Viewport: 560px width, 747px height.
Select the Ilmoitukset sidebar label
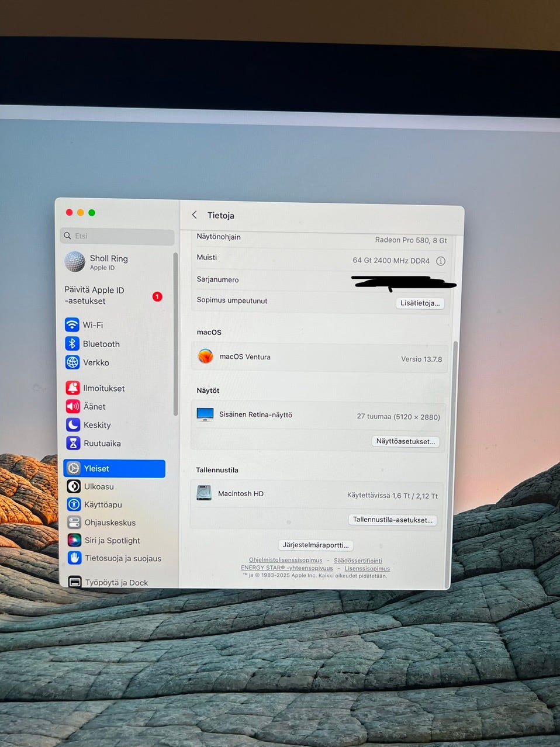point(104,388)
